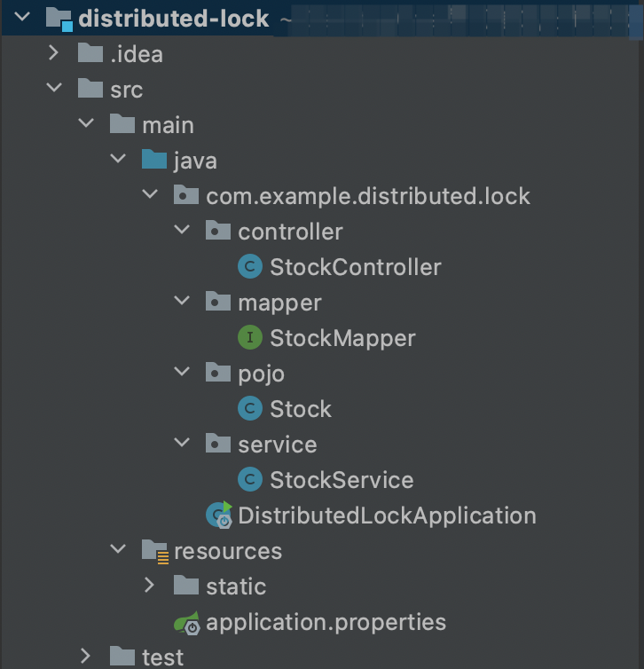
Task: Collapse the distributed-lock project root
Action: coord(22,17)
